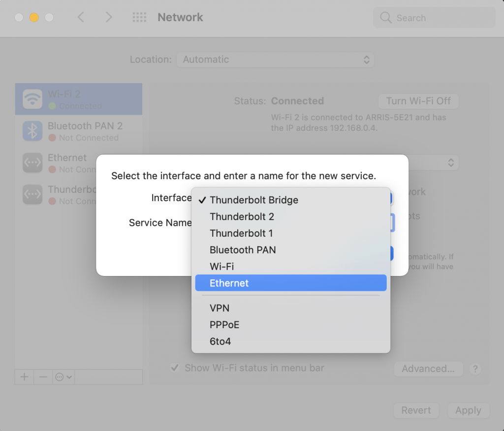Show all preferences grid icon
This screenshot has height=431, width=504.
(x=139, y=17)
